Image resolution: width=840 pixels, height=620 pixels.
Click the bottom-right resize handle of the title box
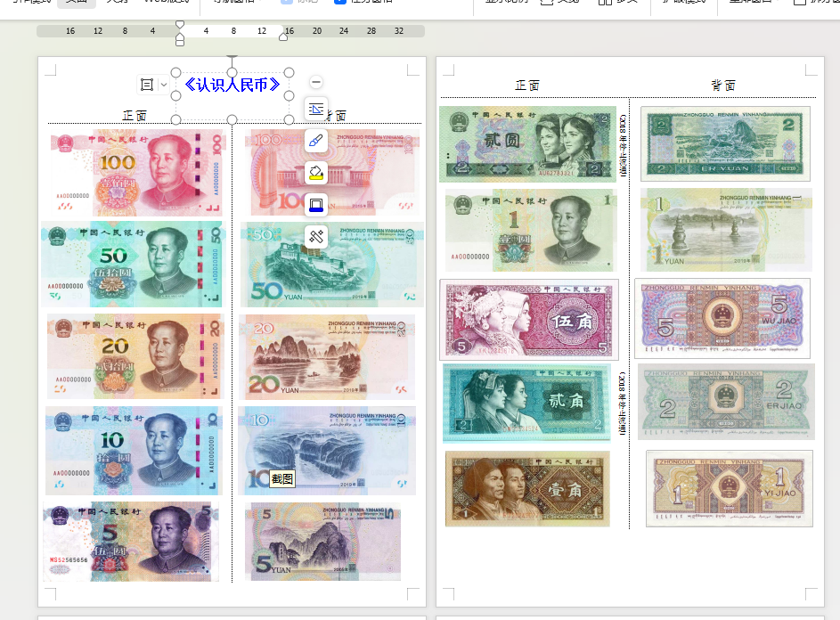(x=289, y=119)
